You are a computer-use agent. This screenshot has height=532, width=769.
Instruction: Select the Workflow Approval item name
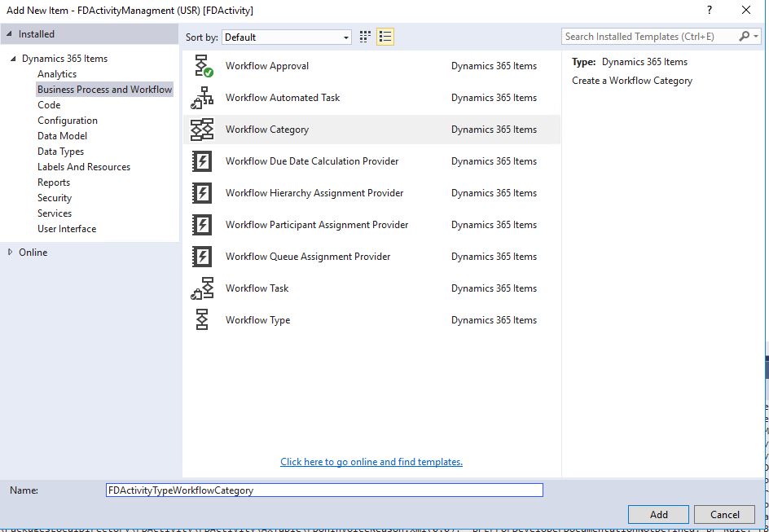[x=267, y=66]
